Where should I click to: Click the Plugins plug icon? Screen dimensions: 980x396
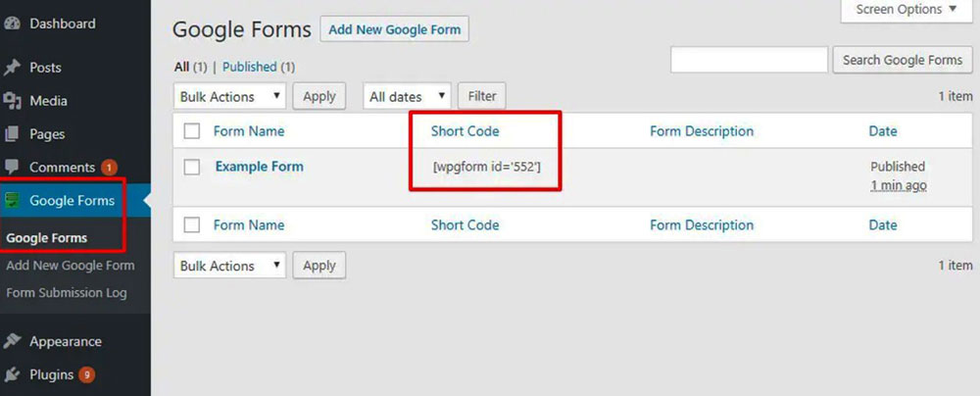(13, 374)
